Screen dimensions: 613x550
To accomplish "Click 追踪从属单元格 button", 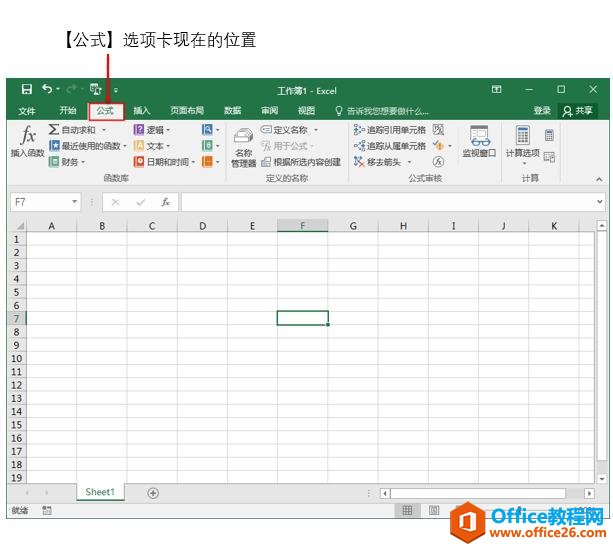I will tap(390, 146).
